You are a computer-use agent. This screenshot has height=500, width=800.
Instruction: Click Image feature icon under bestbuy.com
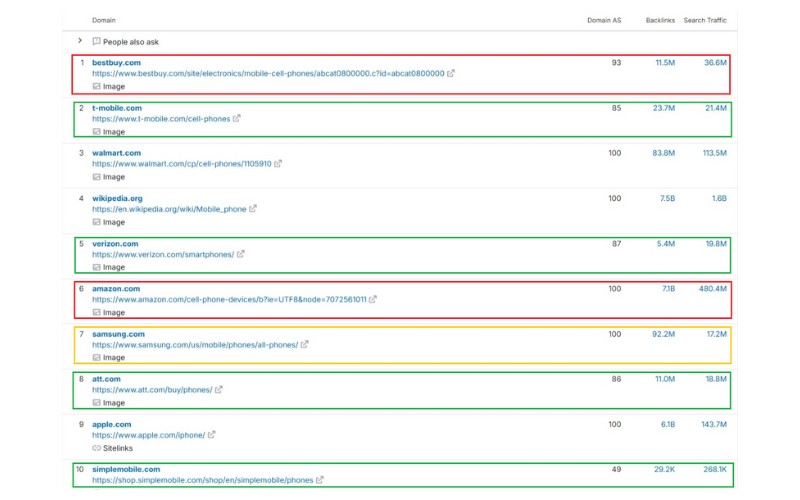[x=96, y=86]
